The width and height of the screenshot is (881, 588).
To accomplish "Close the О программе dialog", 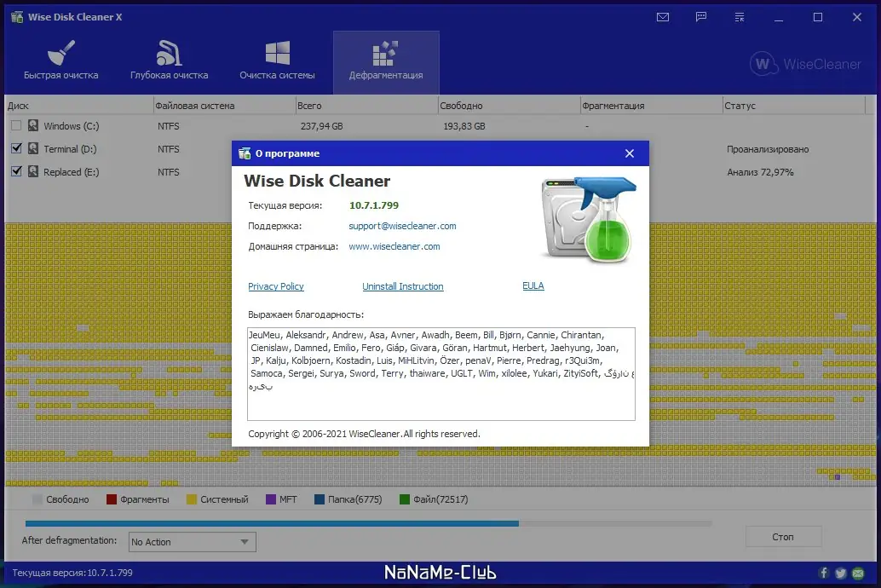I will [x=630, y=153].
